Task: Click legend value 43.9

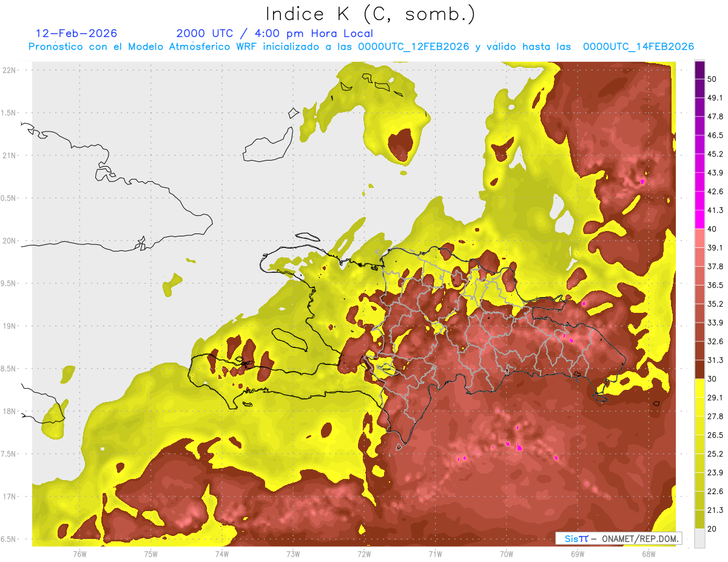Action: [x=715, y=173]
